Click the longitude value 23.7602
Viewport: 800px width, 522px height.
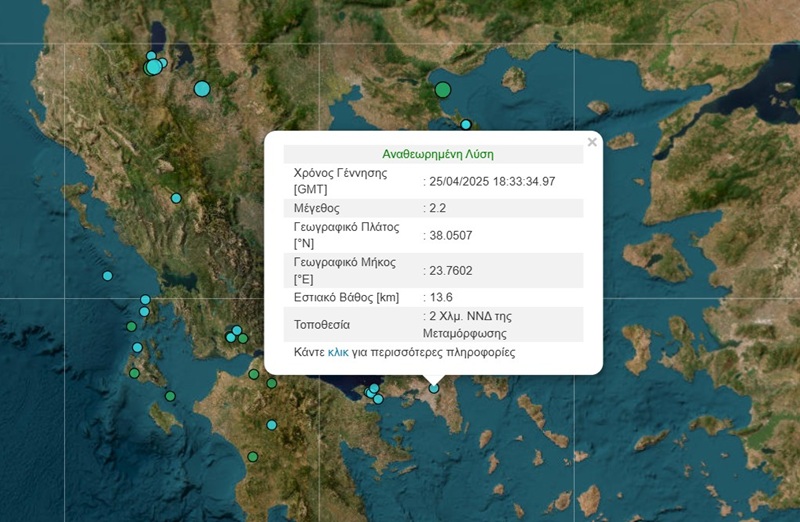[450, 270]
